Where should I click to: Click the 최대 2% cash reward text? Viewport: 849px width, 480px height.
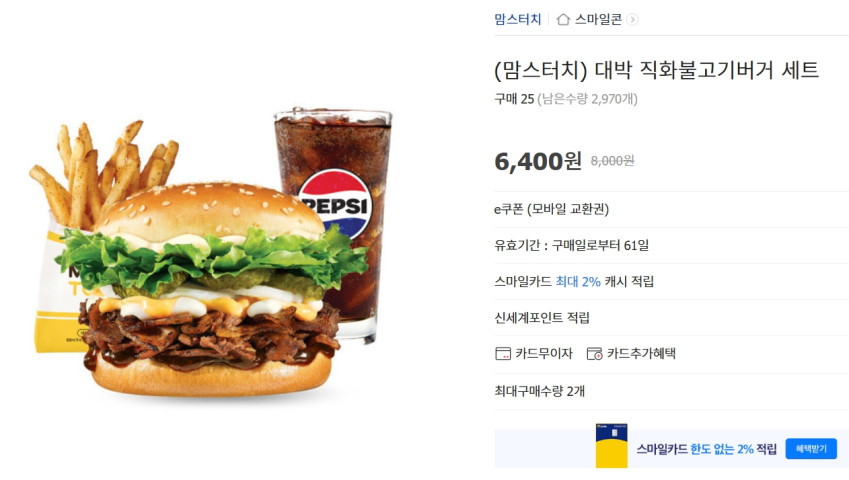[578, 281]
